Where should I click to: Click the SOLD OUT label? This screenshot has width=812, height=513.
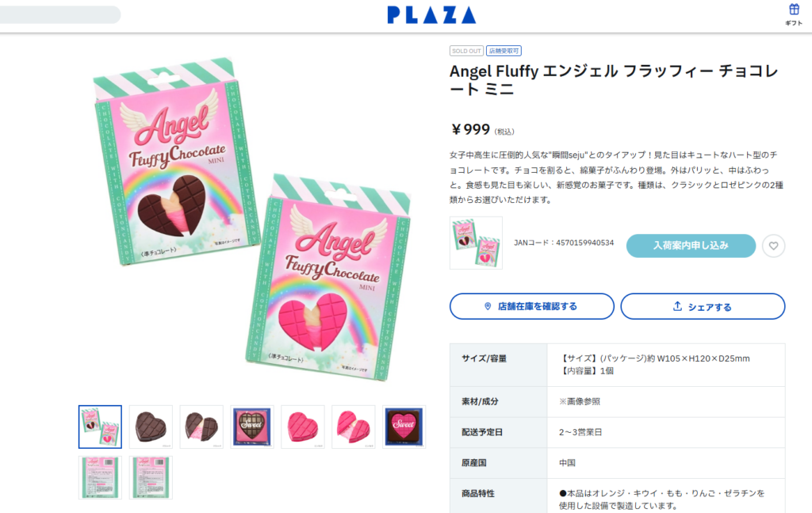pos(466,51)
